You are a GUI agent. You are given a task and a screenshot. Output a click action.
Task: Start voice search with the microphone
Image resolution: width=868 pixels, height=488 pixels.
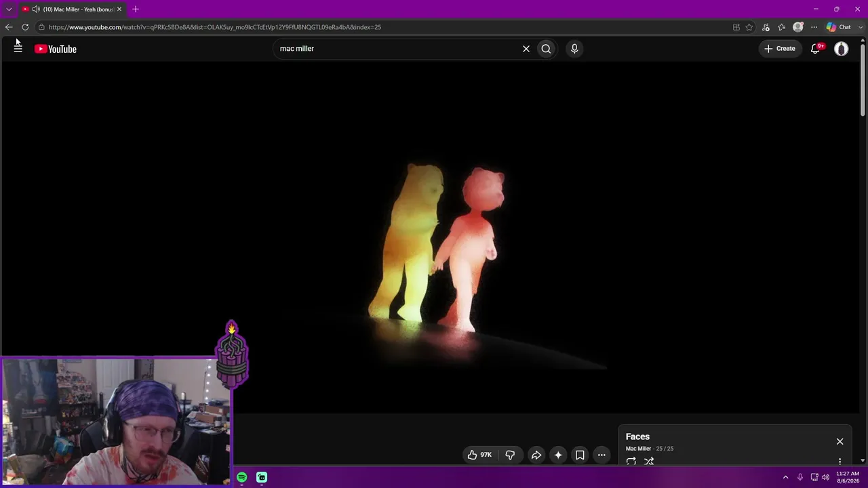tap(574, 49)
